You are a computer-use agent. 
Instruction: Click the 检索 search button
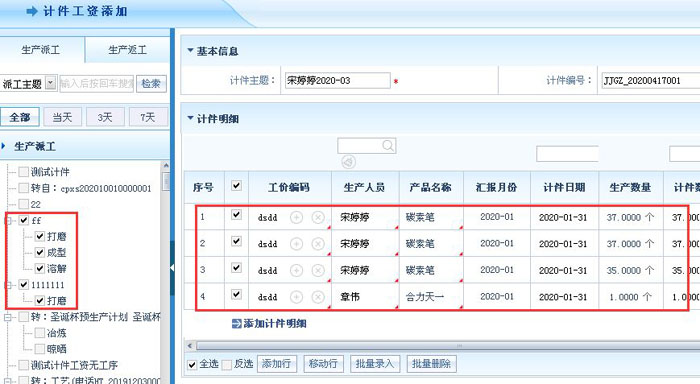tap(151, 83)
